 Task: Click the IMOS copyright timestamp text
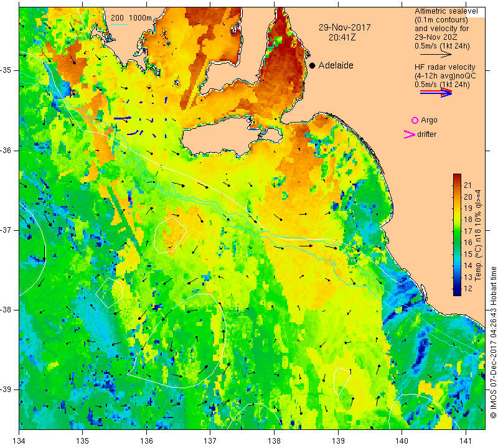pyautogui.click(x=493, y=342)
